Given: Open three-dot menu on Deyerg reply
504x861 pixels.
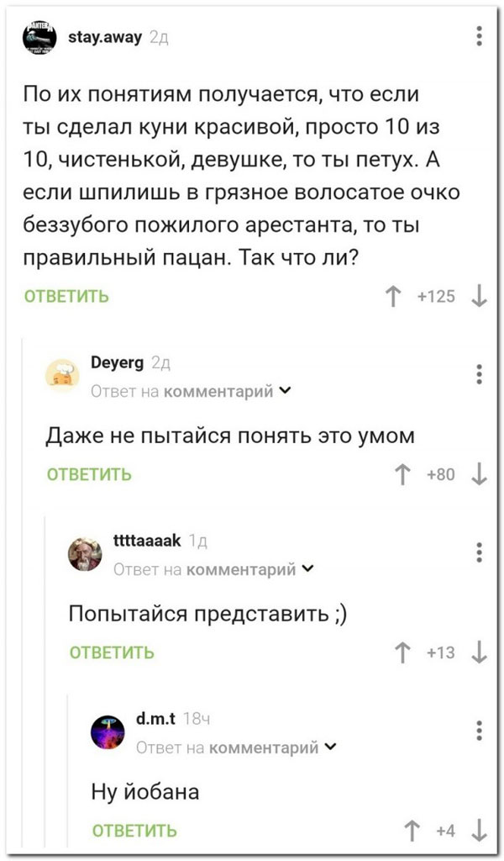Looking at the screenshot, I should tap(479, 374).
